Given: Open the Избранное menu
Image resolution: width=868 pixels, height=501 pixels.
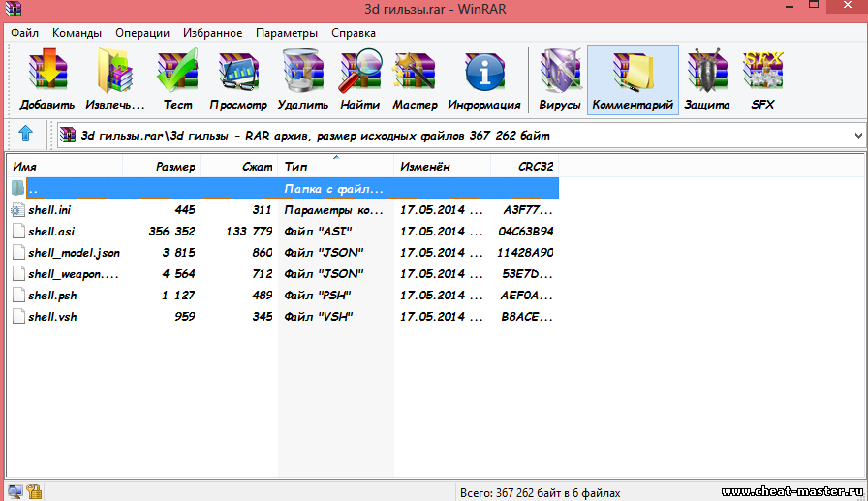Looking at the screenshot, I should [x=212, y=32].
